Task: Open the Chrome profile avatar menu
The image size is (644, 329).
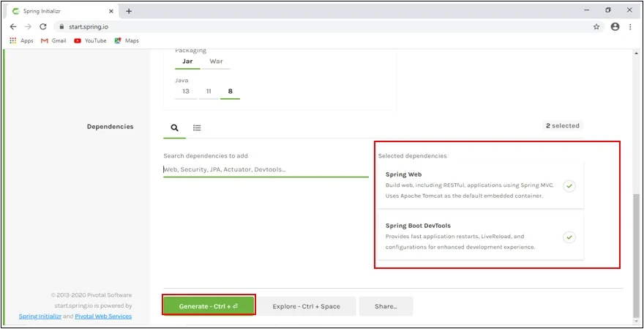Action: (x=615, y=26)
